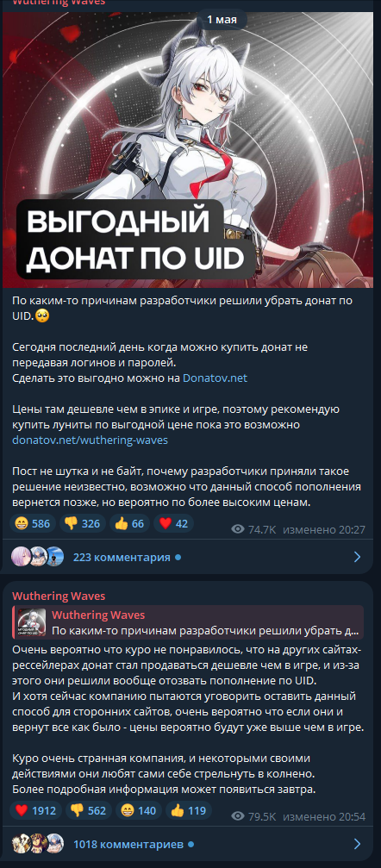
Task: Open the Donatov.net link
Action: tap(215, 378)
